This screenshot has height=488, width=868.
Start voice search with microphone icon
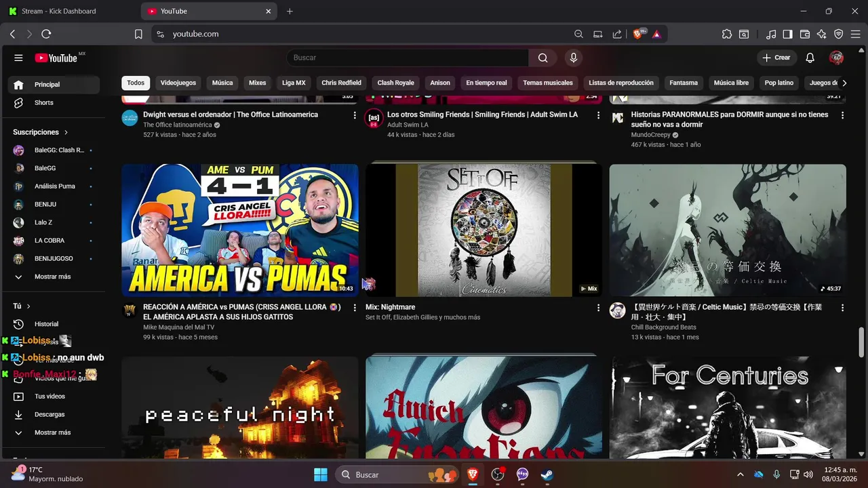click(x=574, y=58)
